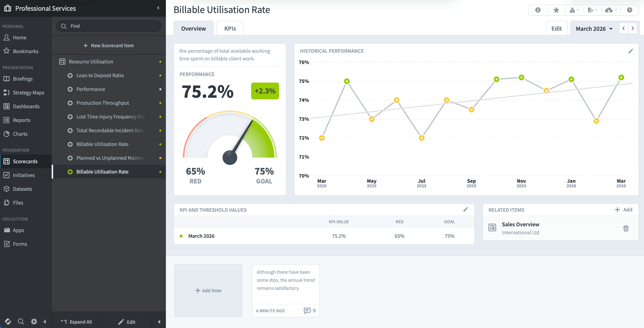Add a related item with Add button
The width and height of the screenshot is (644, 328).
624,209
